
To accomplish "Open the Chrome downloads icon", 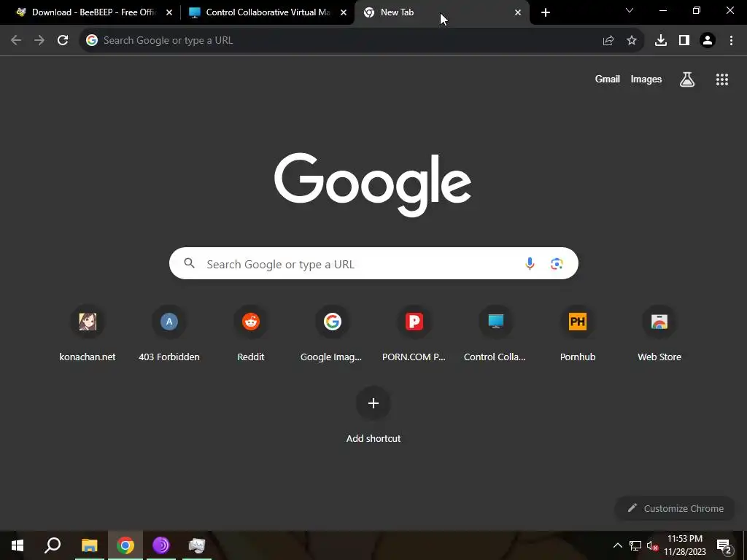I will click(661, 41).
